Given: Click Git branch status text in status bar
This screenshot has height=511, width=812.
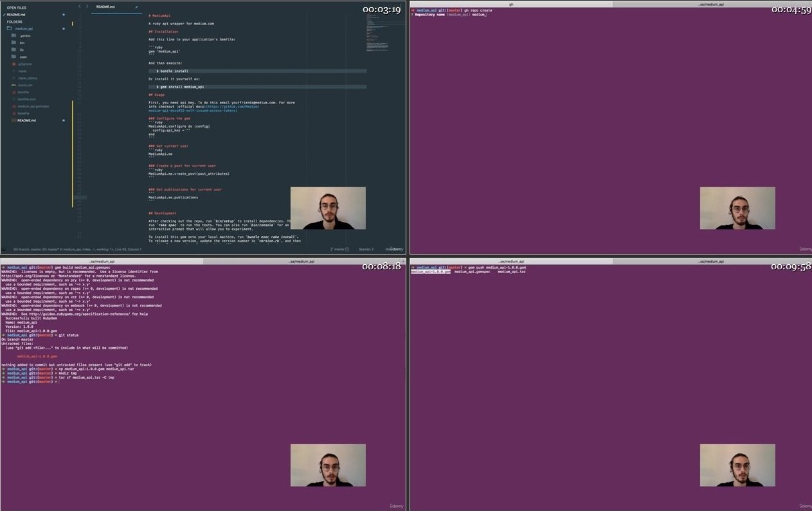Looking at the screenshot, I should (77, 249).
